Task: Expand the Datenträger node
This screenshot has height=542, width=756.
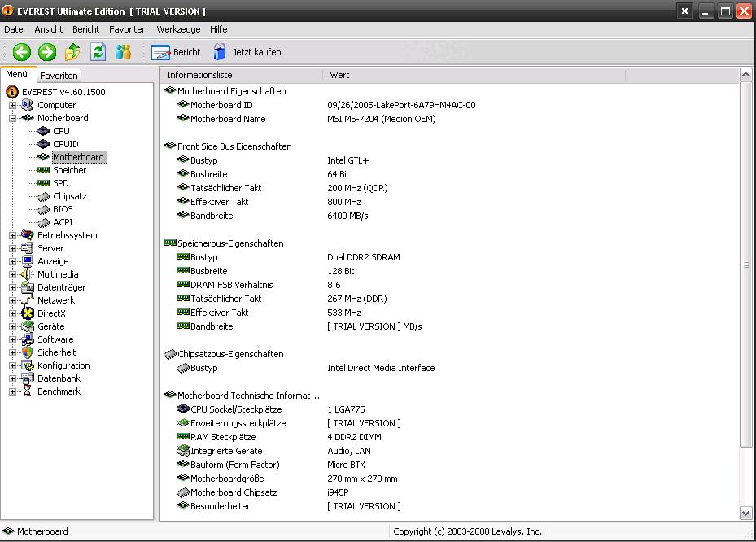Action: 12,287
